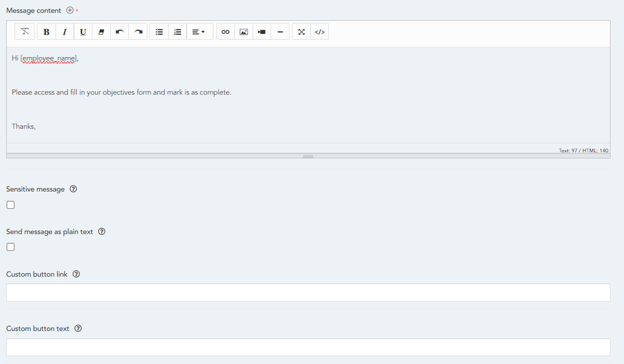624x364 pixels.
Task: Insert a hyperlink
Action: pos(225,32)
